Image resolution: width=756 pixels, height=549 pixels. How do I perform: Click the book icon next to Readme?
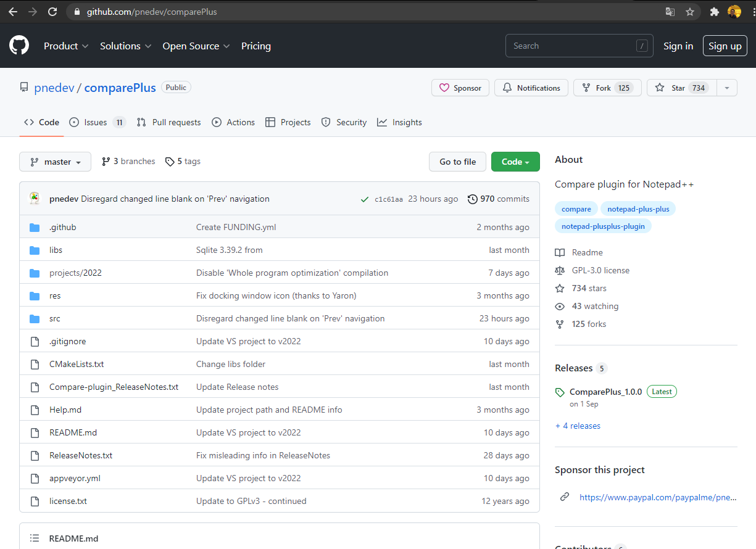(560, 252)
